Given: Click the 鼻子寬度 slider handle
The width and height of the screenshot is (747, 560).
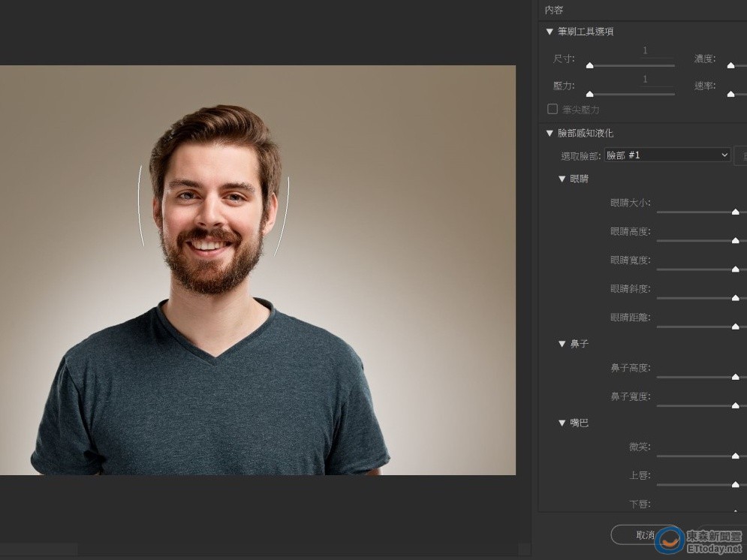Looking at the screenshot, I should tap(735, 406).
